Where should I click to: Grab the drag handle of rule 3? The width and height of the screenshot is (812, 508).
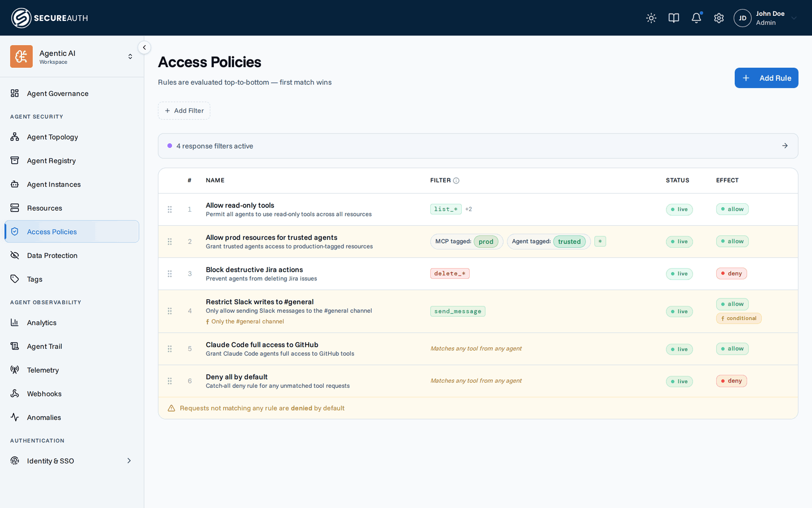[170, 274]
